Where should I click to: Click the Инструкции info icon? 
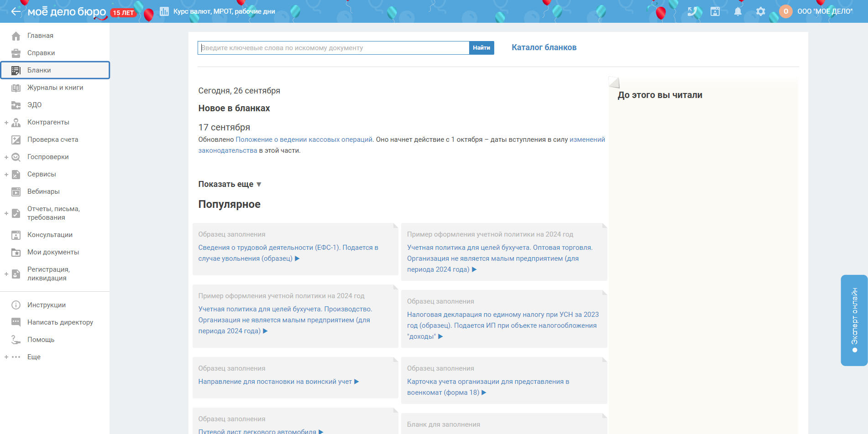tap(16, 305)
